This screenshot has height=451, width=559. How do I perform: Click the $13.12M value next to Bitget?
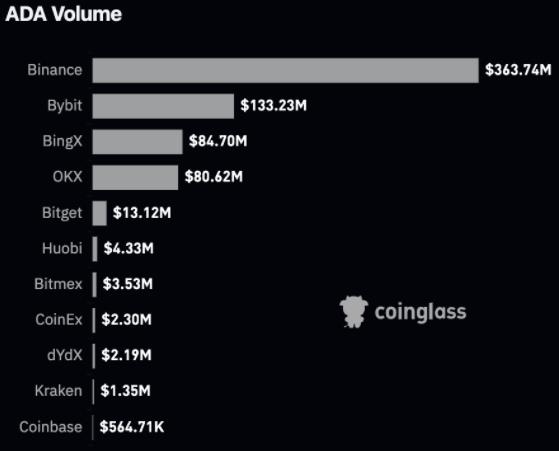[x=142, y=213]
